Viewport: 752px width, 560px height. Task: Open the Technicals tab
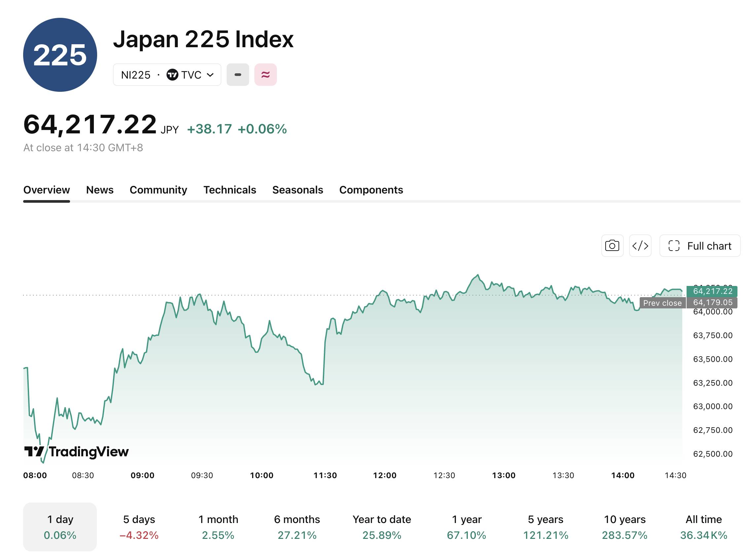[x=230, y=190]
